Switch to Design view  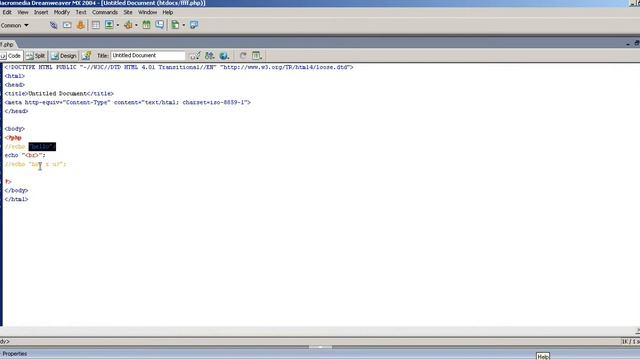[x=64, y=56]
